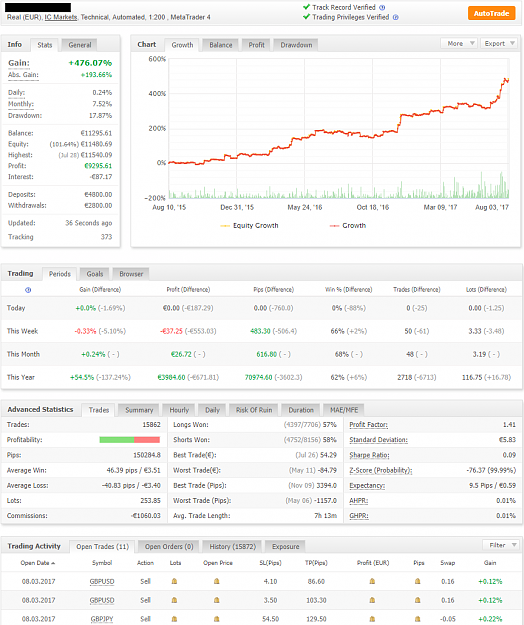
Task: Click the Track Record Verified checkmark
Action: 306,7
